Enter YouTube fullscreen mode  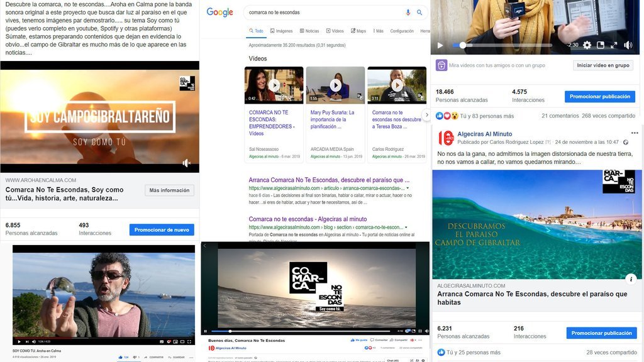189,341
